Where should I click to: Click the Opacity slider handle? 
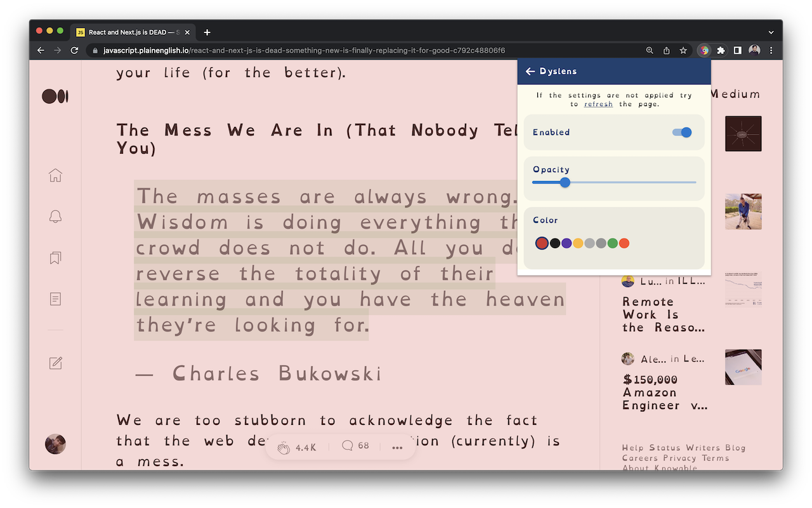565,182
